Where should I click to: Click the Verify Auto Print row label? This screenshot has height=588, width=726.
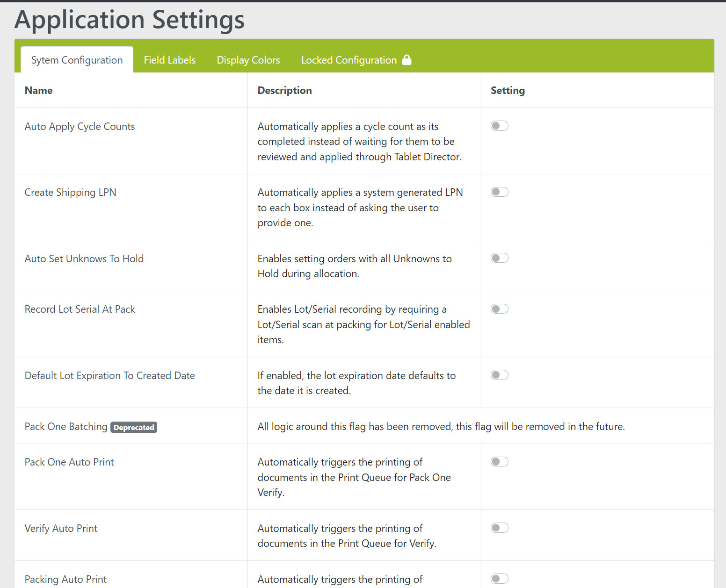point(61,528)
